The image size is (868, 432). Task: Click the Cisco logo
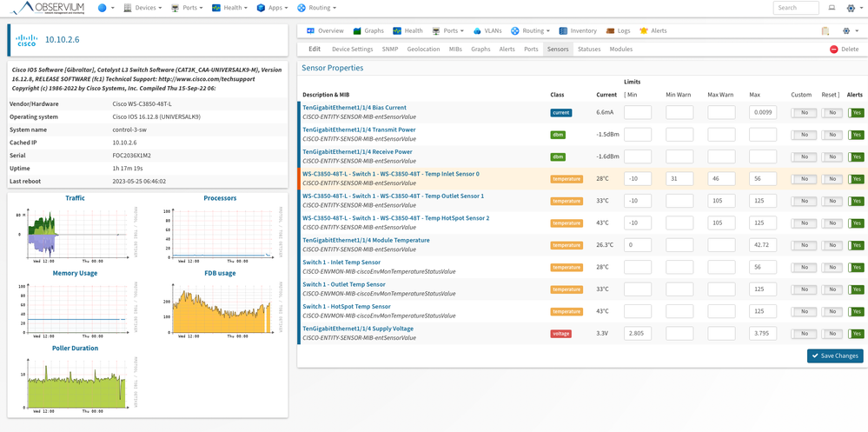coord(27,40)
